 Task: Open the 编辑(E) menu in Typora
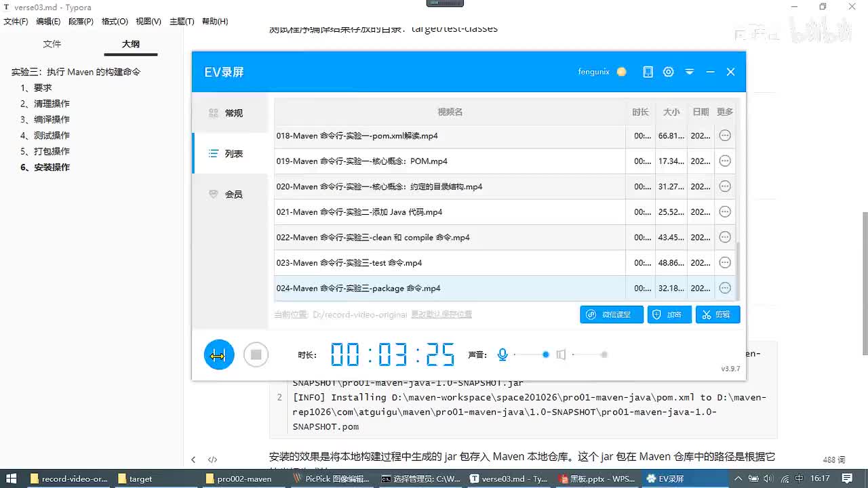pyautogui.click(x=48, y=22)
